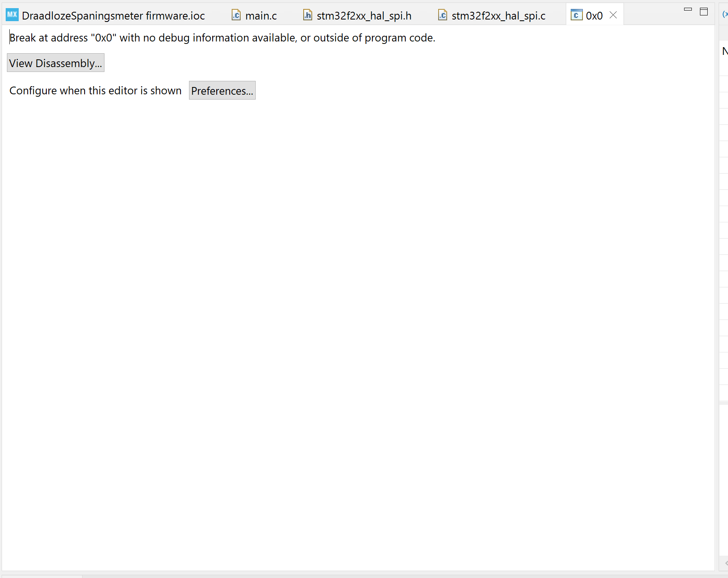Image resolution: width=728 pixels, height=578 pixels.
Task: Click the MX CubeMX icon on the firmware.ioc tab
Action: tap(11, 15)
